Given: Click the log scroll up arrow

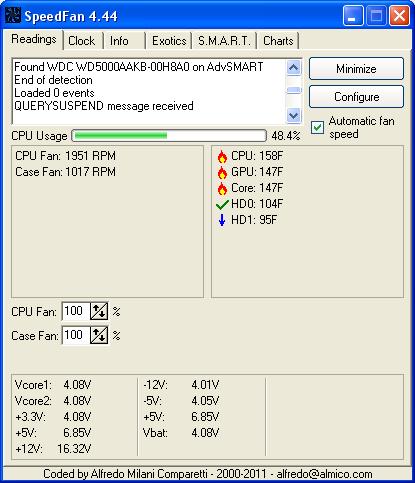Looking at the screenshot, I should coord(294,68).
